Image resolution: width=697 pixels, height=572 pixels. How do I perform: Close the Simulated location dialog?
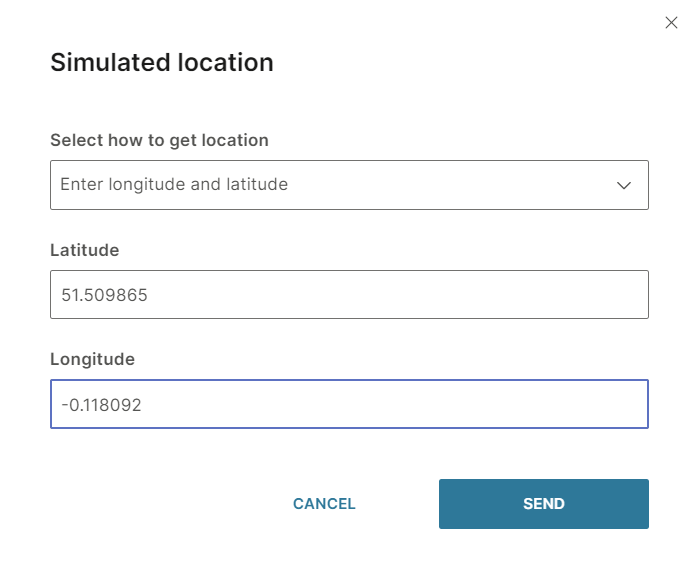671,22
